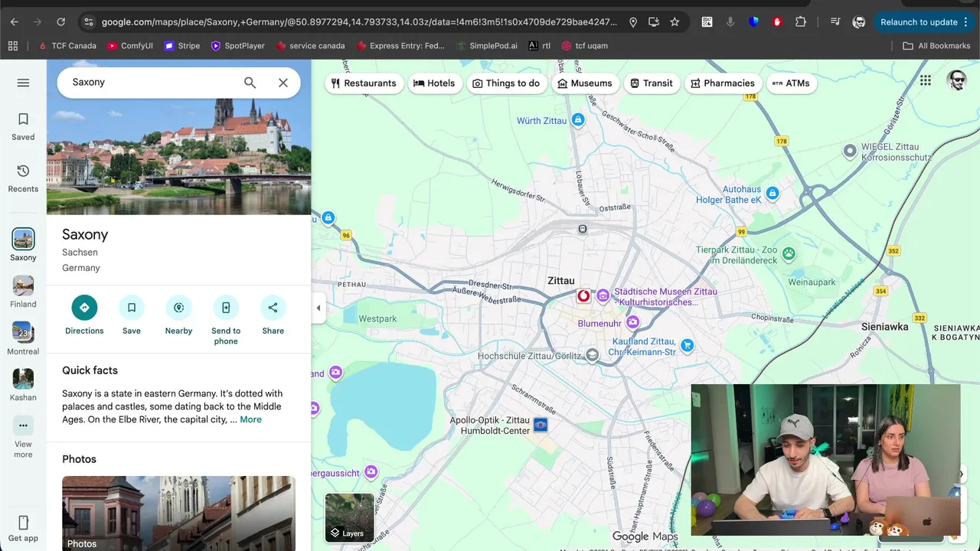Select Montreal recent item in sidebar
980x551 pixels.
coord(23,338)
